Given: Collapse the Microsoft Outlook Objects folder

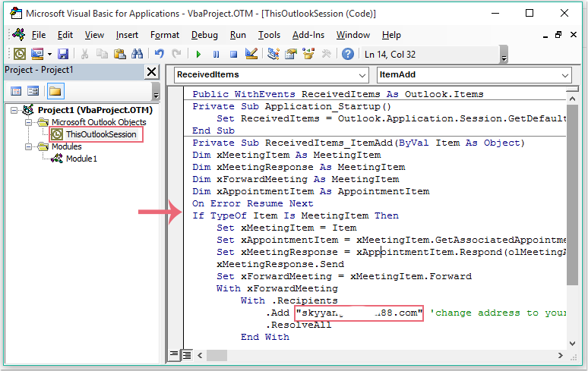Looking at the screenshot, I should coord(29,122).
